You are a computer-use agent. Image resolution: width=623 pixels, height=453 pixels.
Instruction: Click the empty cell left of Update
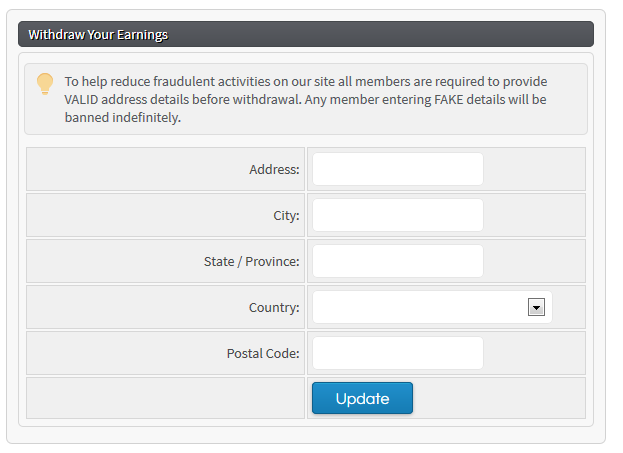point(165,398)
